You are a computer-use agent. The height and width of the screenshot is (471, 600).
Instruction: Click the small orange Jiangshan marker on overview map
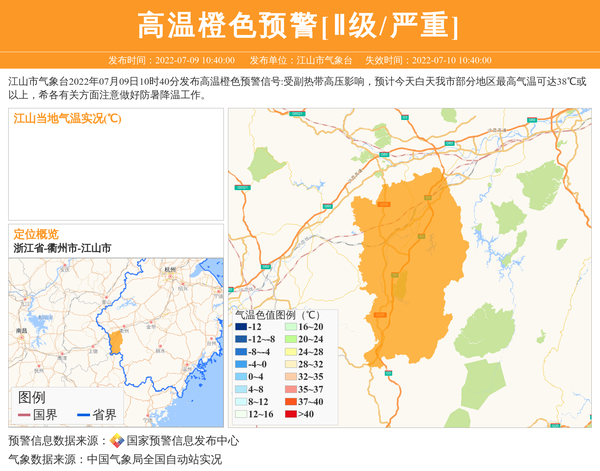(x=115, y=344)
